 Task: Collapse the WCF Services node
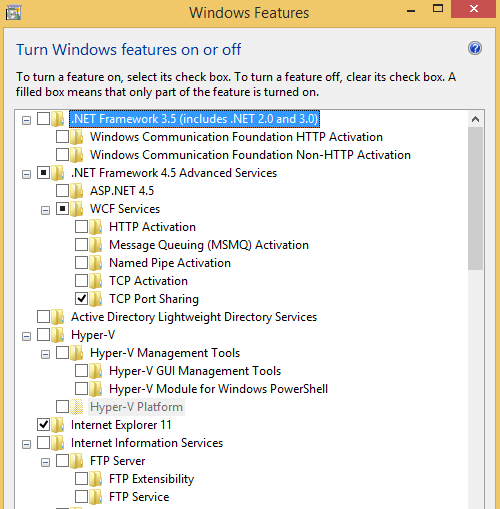click(45, 210)
